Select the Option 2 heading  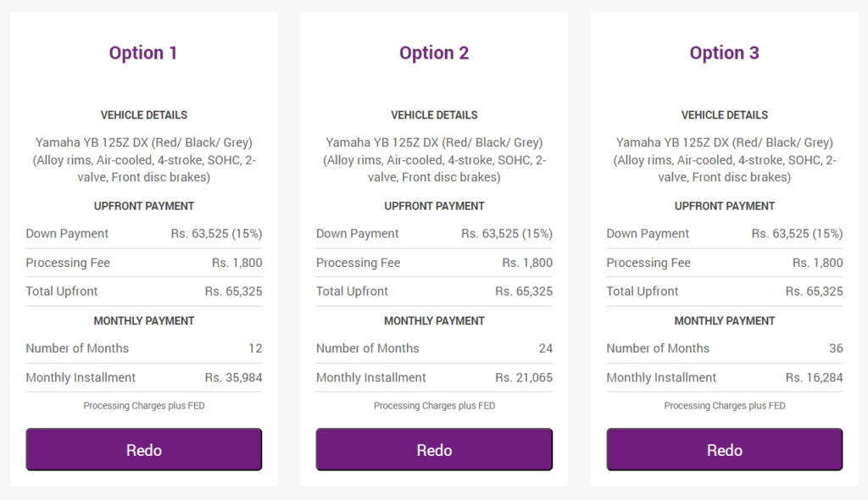(434, 53)
